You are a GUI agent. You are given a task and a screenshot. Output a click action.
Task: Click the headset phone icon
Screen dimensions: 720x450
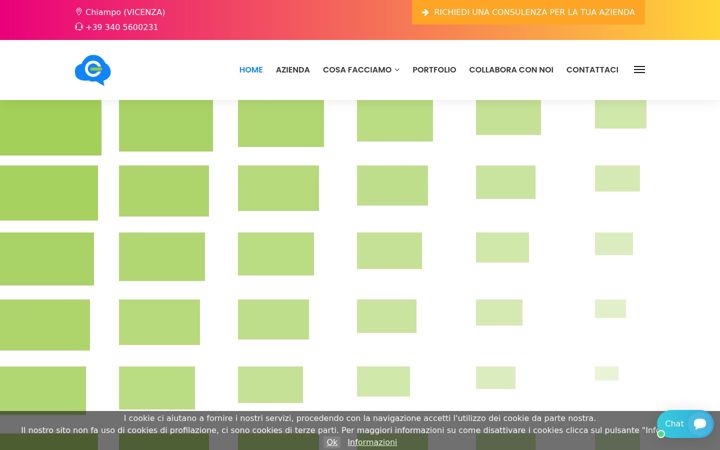[x=79, y=27]
